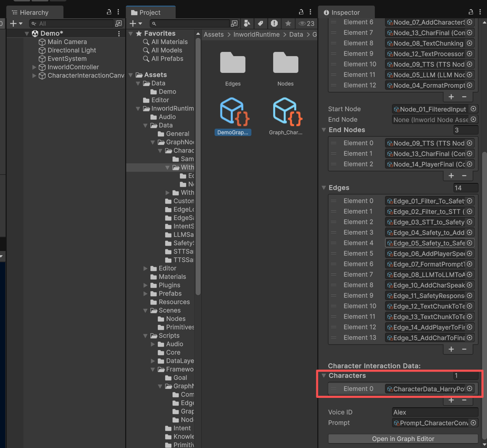The image size is (487, 448).
Task: Collapse the End Nodes list
Action: click(324, 130)
